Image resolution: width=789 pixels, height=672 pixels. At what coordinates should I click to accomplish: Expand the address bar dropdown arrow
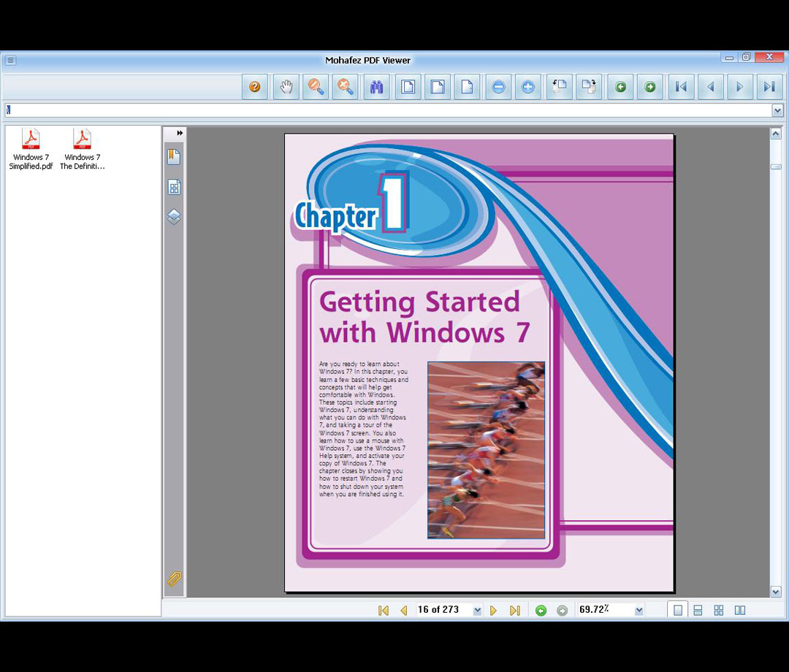[777, 110]
